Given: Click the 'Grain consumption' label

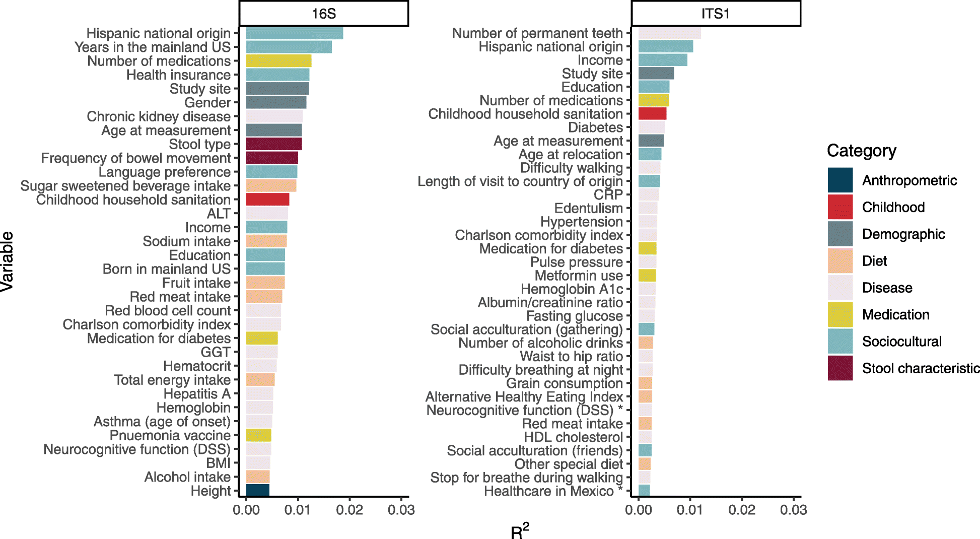Looking at the screenshot, I should (x=565, y=383).
